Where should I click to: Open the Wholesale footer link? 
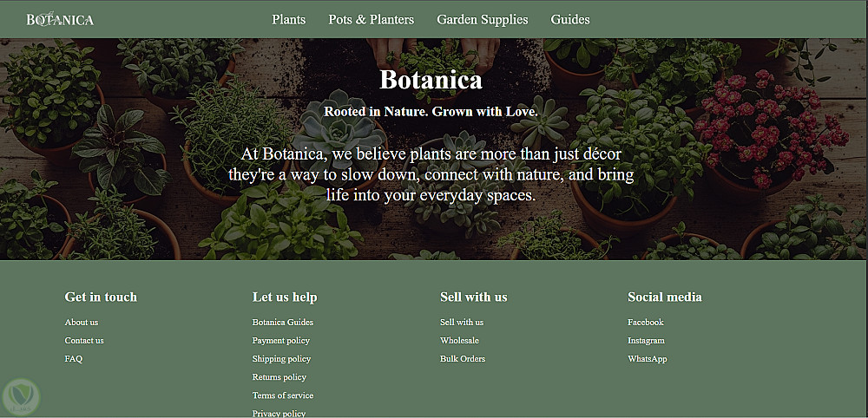coord(459,341)
